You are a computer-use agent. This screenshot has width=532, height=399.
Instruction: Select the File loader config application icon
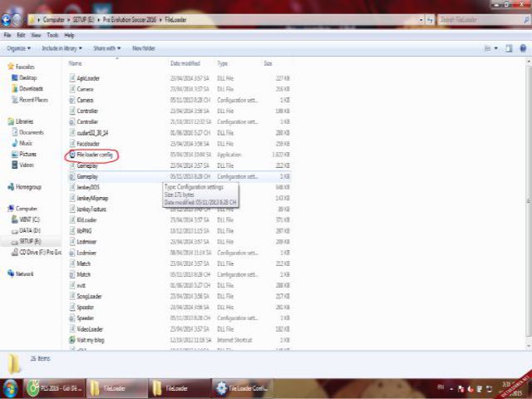[72, 155]
